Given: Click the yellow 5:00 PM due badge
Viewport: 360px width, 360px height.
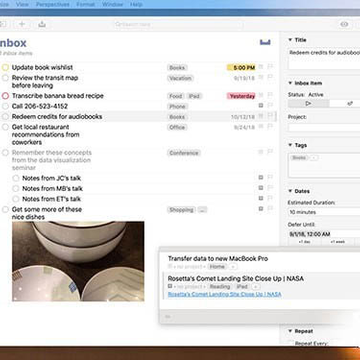Looking at the screenshot, I should [241, 68].
